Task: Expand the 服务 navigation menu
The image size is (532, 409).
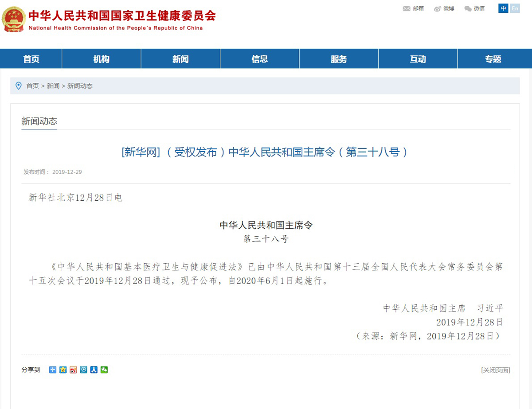Action: click(x=339, y=59)
